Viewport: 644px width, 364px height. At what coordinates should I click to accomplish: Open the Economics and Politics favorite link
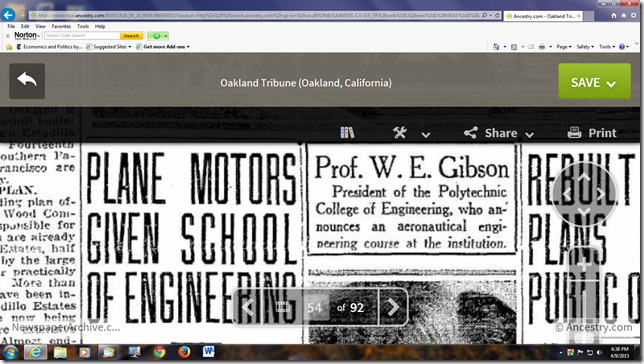tap(49, 47)
